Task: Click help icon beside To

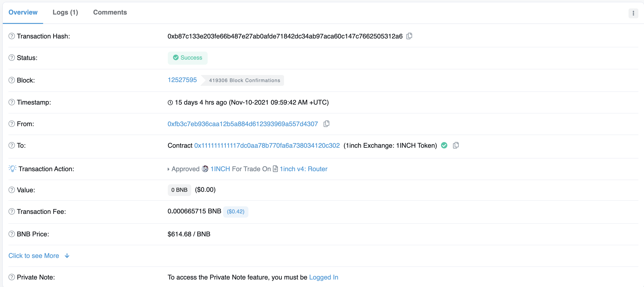Action: [12, 145]
